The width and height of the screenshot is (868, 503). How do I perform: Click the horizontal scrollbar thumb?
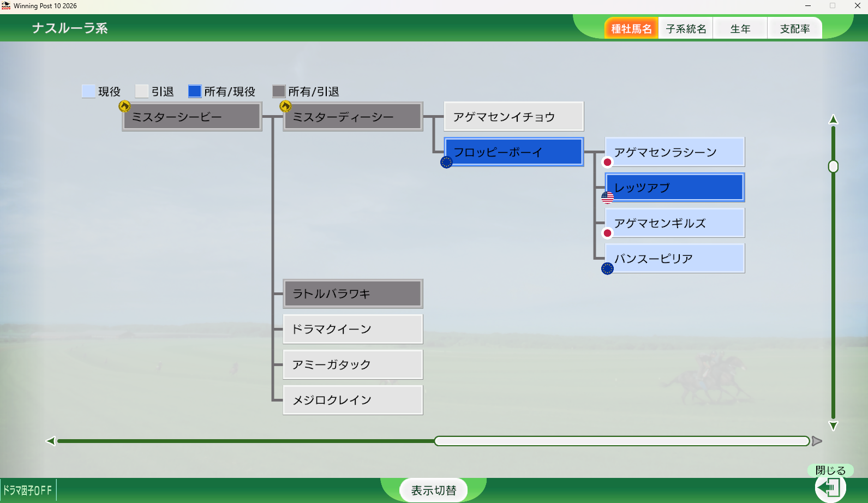622,441
